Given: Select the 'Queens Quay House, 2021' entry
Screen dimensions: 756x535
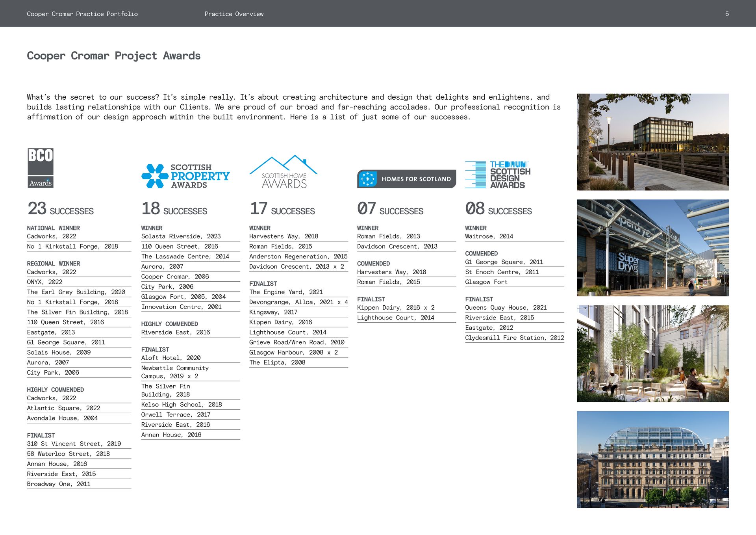Looking at the screenshot, I should [506, 308].
